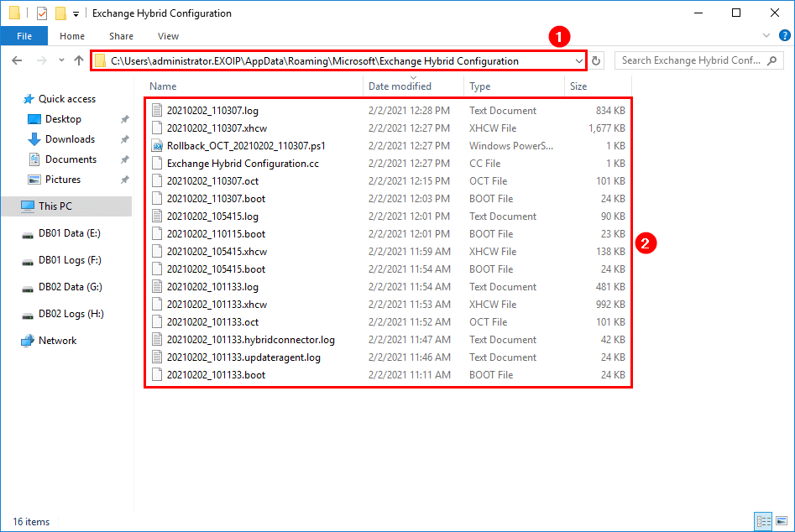Open the Help question mark icon
The height and width of the screenshot is (532, 795).
click(x=784, y=35)
